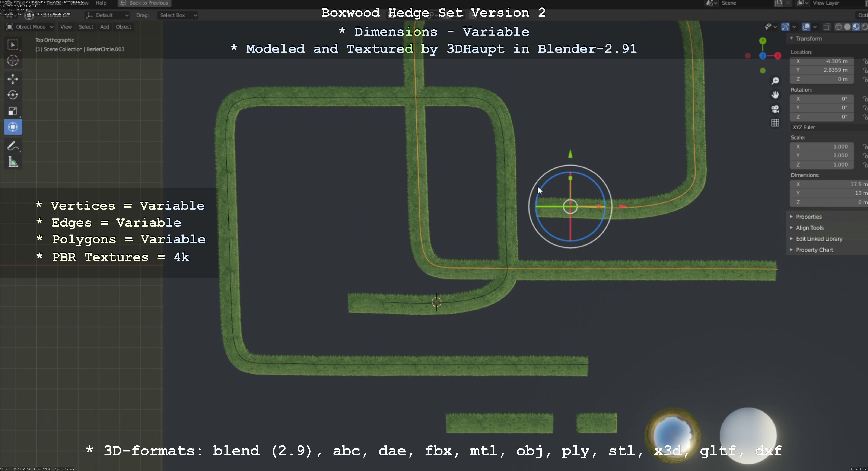868x471 pixels.
Task: Select the Move tool in toolbar
Action: tap(13, 79)
